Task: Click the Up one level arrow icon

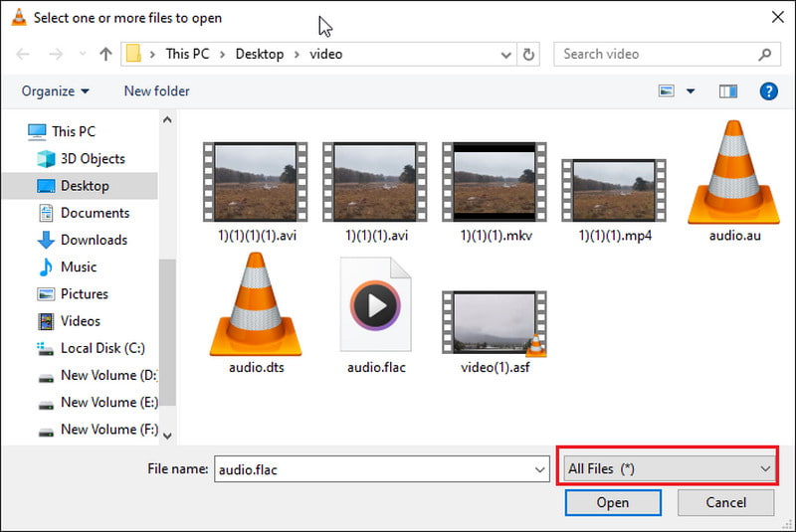Action: point(105,55)
